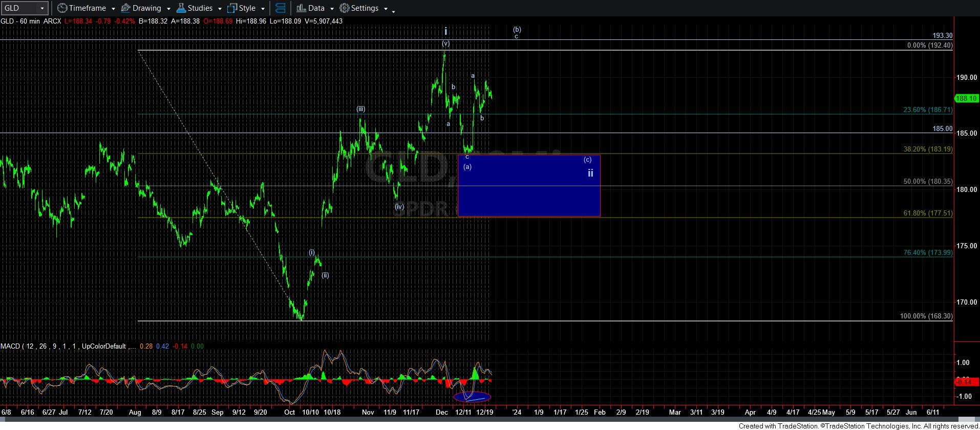The height and width of the screenshot is (430, 980).
Task: Select the 61.80% (177.51) Fibonacci label
Action: [928, 213]
